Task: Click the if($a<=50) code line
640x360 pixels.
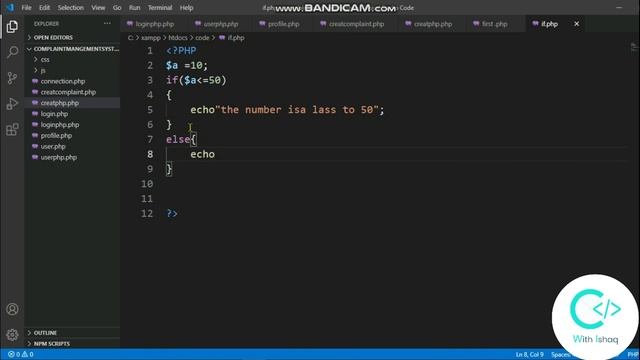Action: click(x=196, y=80)
